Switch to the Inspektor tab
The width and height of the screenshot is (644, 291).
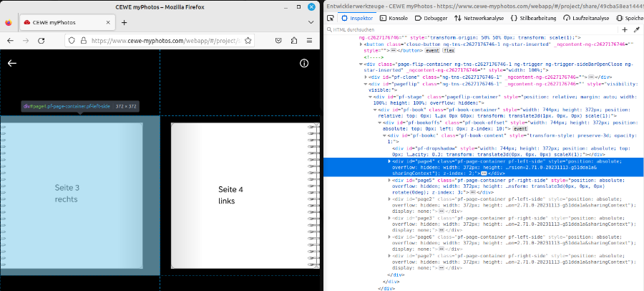point(357,18)
